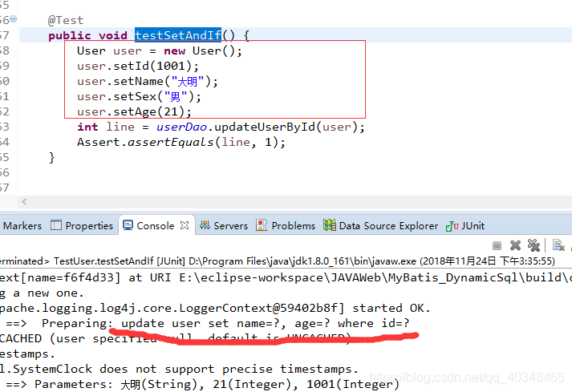This screenshot has height=392, width=572.
Task: Click the Properties tab icon
Action: [x=56, y=225]
